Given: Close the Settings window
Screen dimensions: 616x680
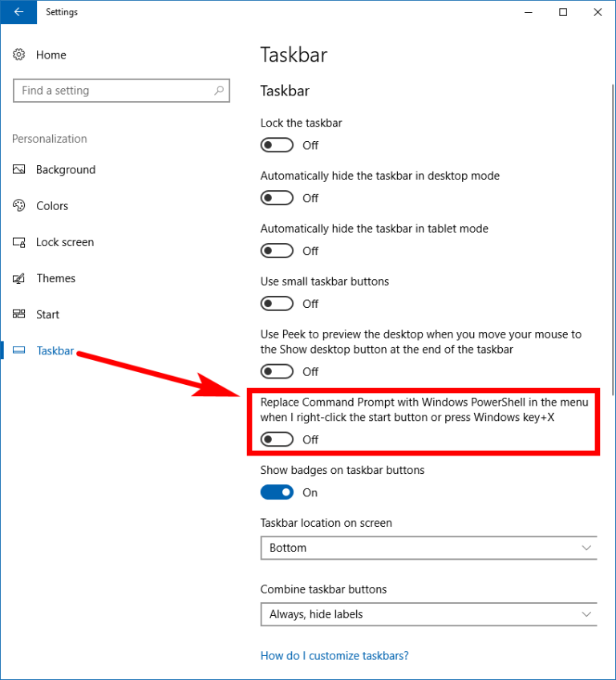Looking at the screenshot, I should point(598,12).
